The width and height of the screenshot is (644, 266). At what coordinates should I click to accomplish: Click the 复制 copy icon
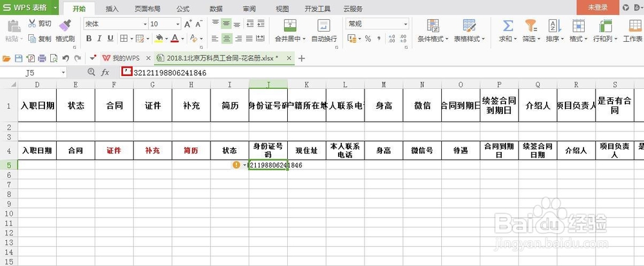click(32, 39)
